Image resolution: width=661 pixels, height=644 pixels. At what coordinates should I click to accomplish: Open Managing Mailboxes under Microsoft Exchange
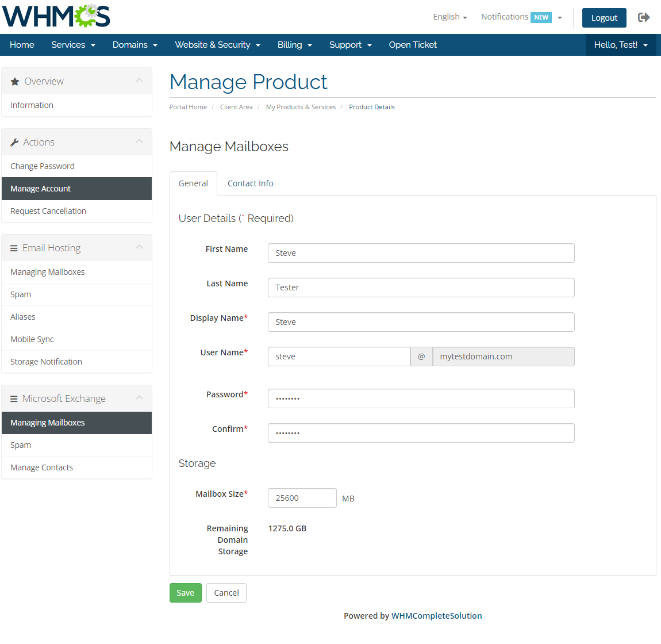pos(76,423)
